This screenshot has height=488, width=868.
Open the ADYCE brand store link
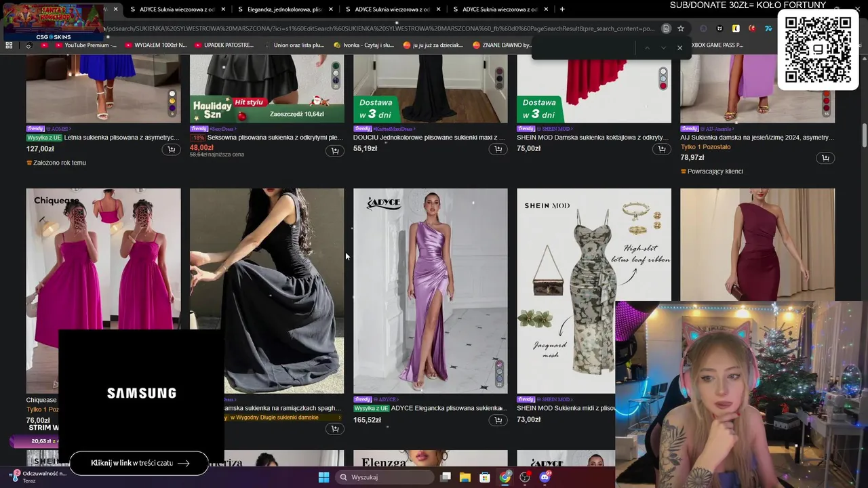[x=387, y=399]
